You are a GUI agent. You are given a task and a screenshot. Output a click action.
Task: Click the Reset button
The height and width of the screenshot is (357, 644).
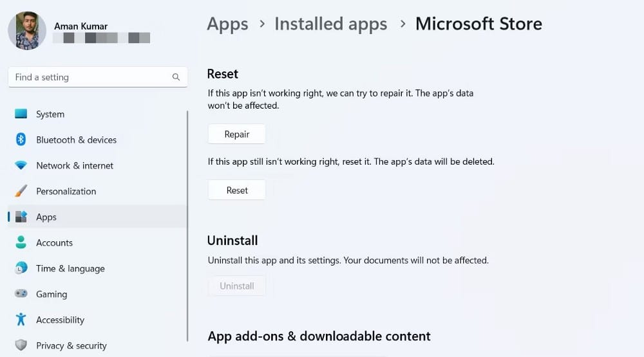tap(236, 190)
